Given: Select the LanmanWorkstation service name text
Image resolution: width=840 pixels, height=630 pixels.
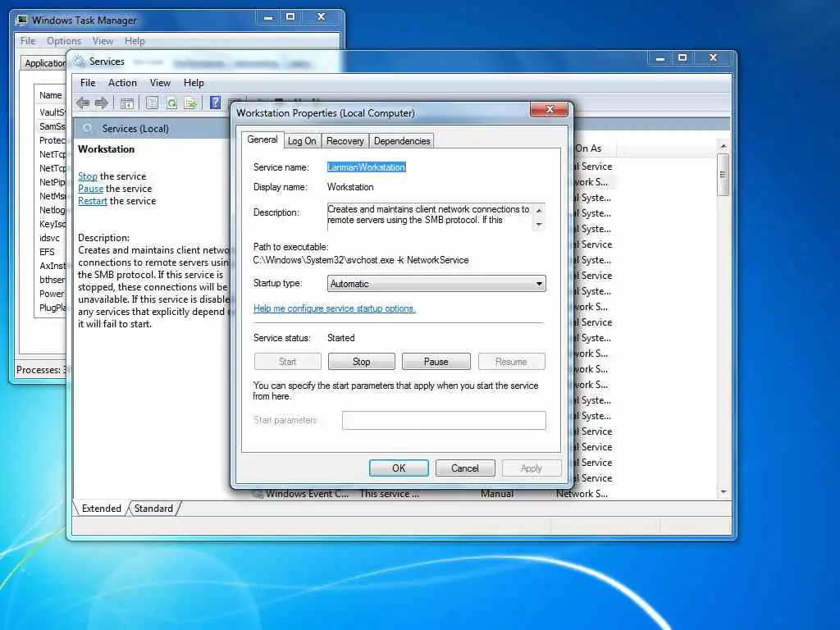Looking at the screenshot, I should click(x=367, y=167).
